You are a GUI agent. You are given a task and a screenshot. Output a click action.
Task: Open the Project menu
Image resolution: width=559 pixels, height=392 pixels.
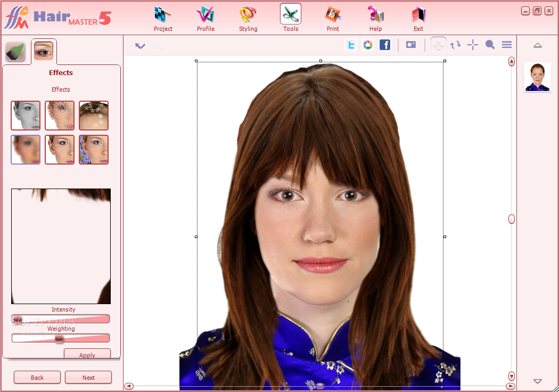tap(163, 19)
